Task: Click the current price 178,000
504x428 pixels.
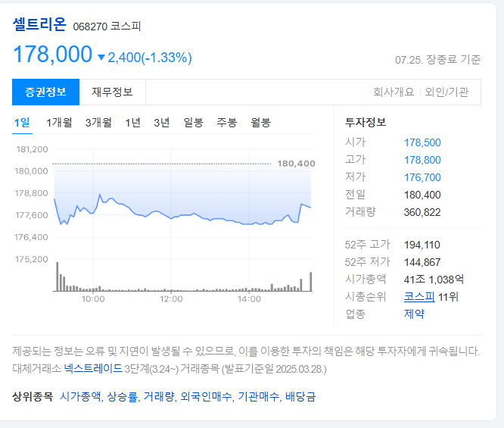Action: tap(53, 54)
